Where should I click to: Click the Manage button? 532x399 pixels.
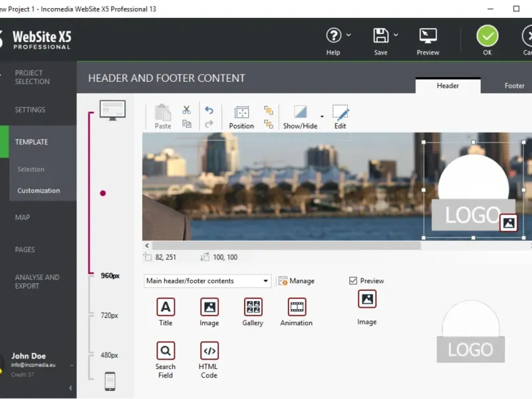(297, 281)
